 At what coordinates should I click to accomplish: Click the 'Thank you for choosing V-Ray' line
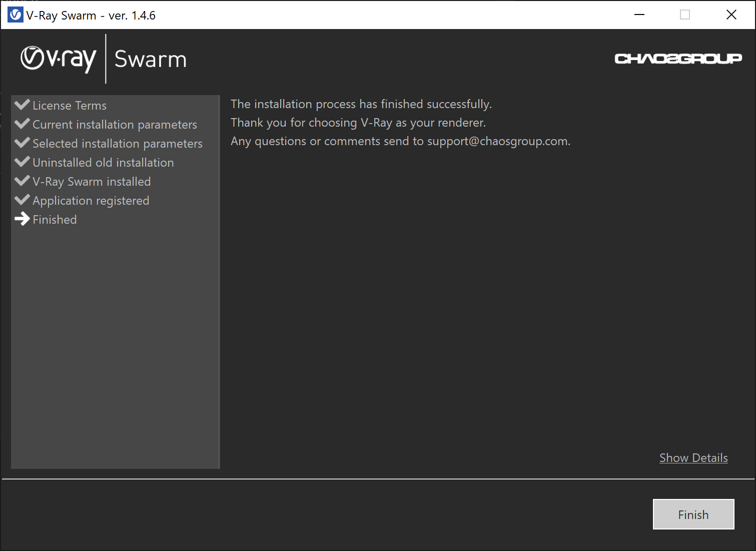pyautogui.click(x=358, y=123)
